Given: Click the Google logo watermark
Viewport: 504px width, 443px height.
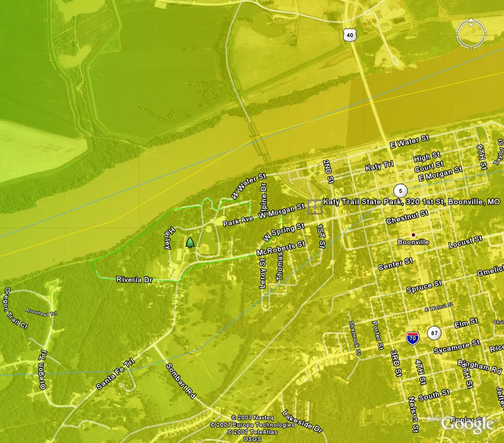Looking at the screenshot, I should coord(466,424).
